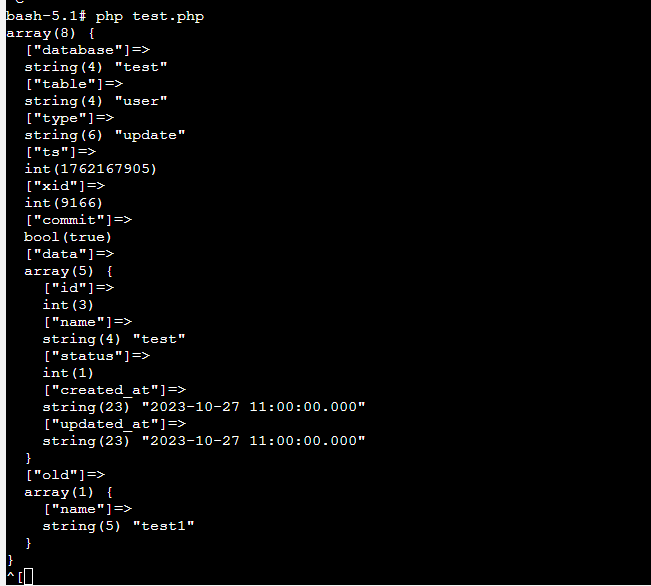The width and height of the screenshot is (651, 586).
Task: Click the bool(true) value
Action: [68, 237]
